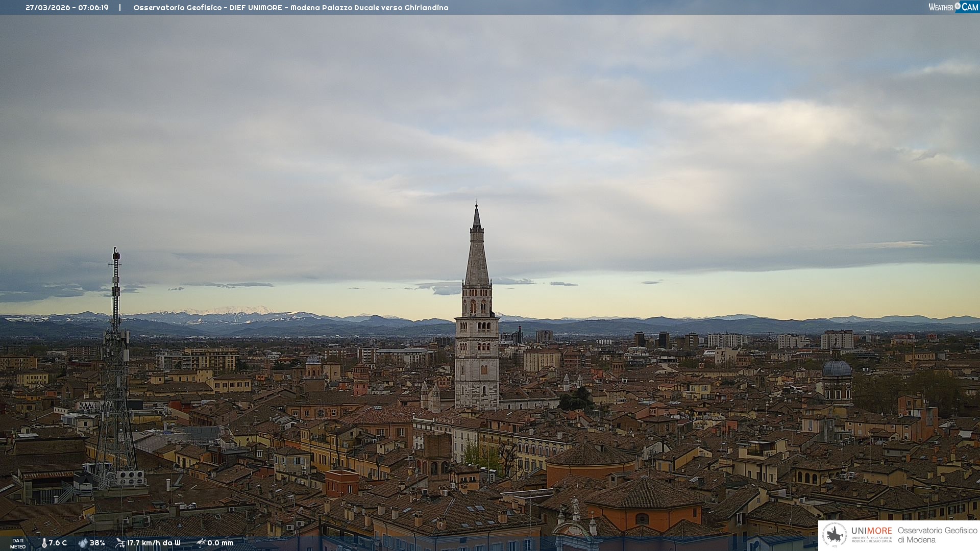Screen dimensions: 980x551
Task: Click the wind anemometer icon
Action: [x=120, y=543]
